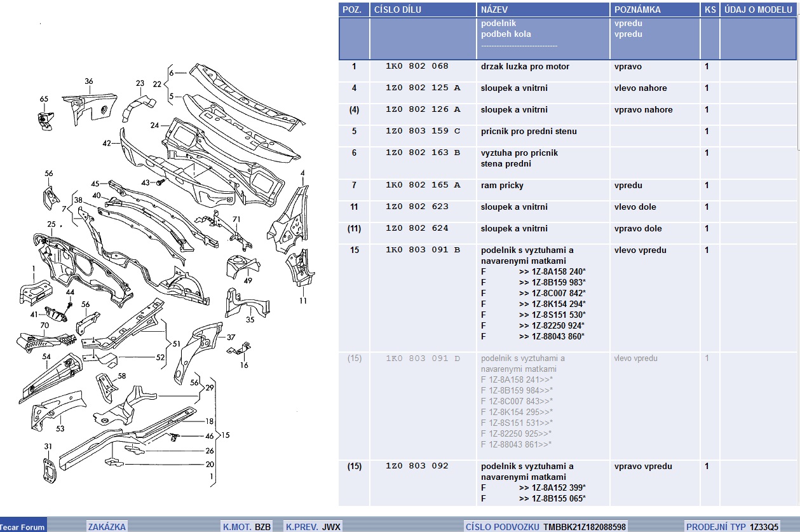Select part number 1K0 802 068 row

pyautogui.click(x=417, y=67)
